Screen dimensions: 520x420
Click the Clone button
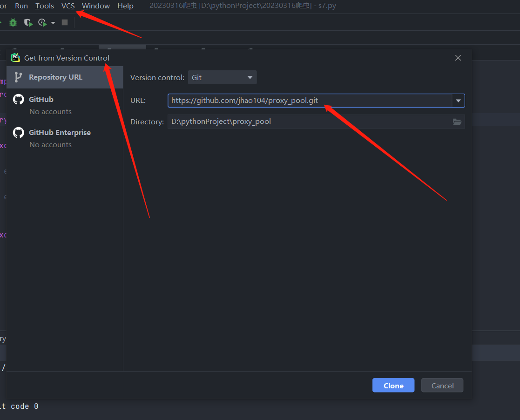[x=393, y=386]
